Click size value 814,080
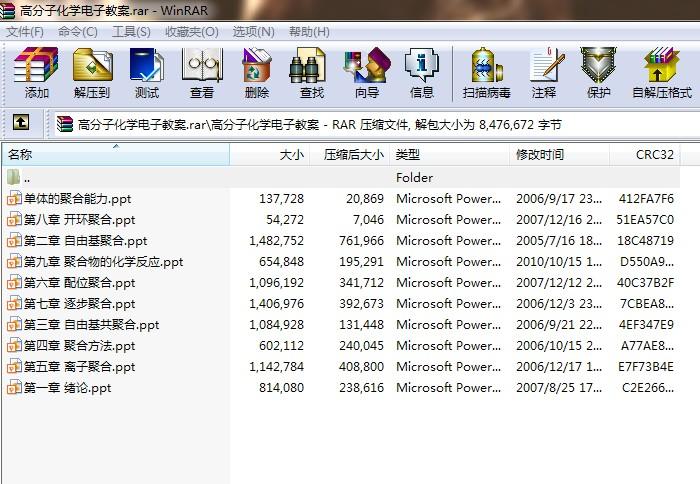 [281, 387]
